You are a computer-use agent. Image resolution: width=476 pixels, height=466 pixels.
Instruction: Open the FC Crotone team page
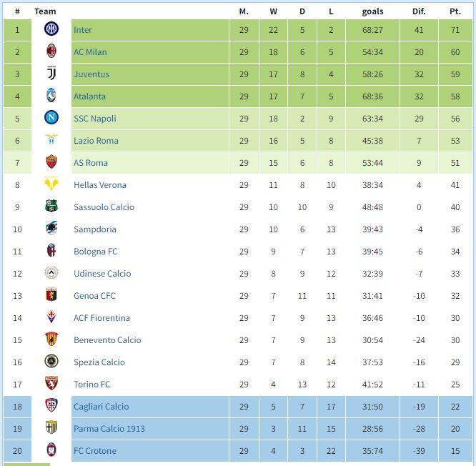click(x=94, y=451)
